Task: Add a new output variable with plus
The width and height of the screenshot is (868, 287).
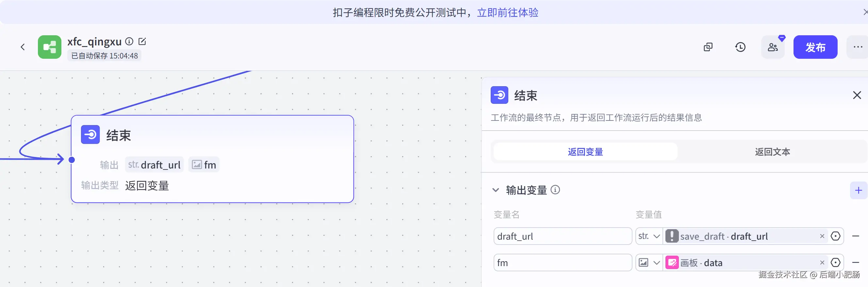Action: 858,190
